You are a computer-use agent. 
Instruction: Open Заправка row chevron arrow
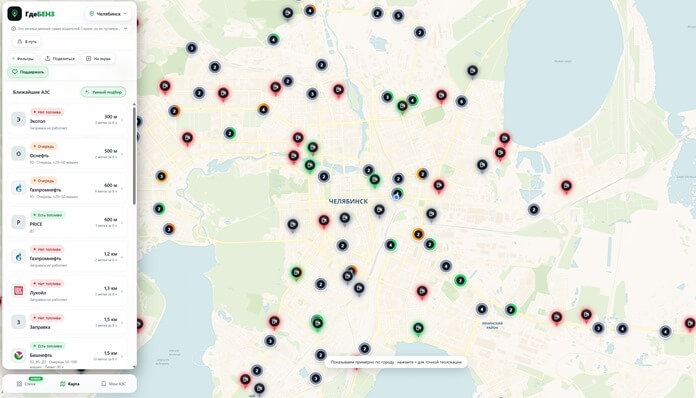coord(123,323)
